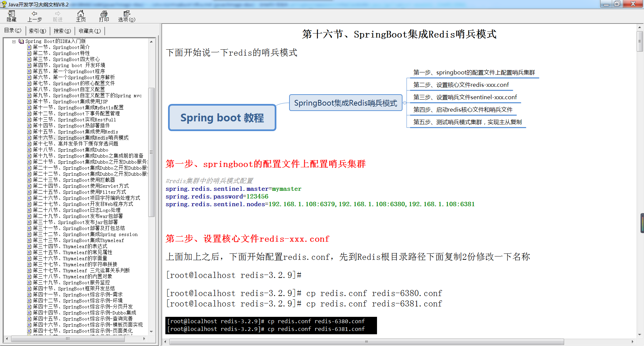Click the tree panel scroll up arrow
This screenshot has width=644, height=346.
pyautogui.click(x=151, y=42)
